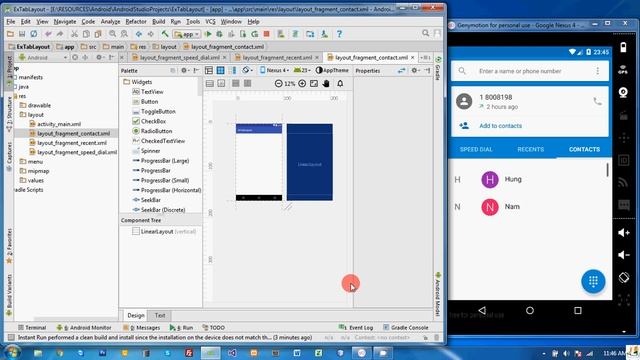The width and height of the screenshot is (640, 360).
Task: Click the Properties panel gear icon
Action: (415, 71)
